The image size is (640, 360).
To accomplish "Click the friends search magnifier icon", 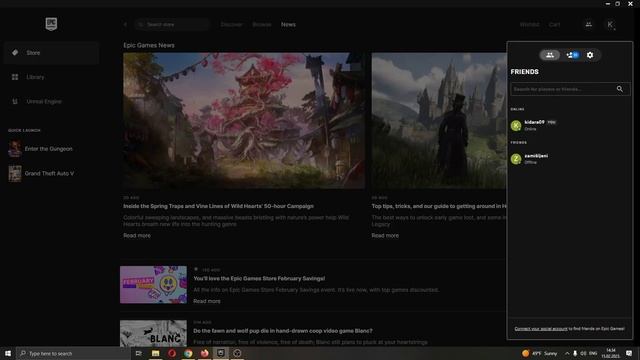I will (620, 89).
